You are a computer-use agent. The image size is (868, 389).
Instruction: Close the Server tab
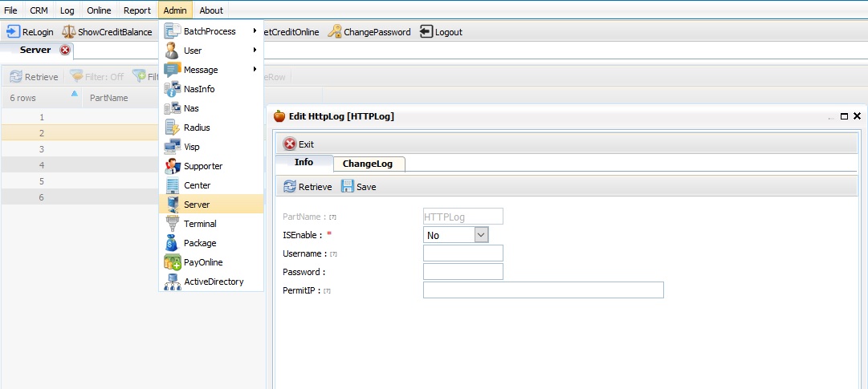point(65,50)
